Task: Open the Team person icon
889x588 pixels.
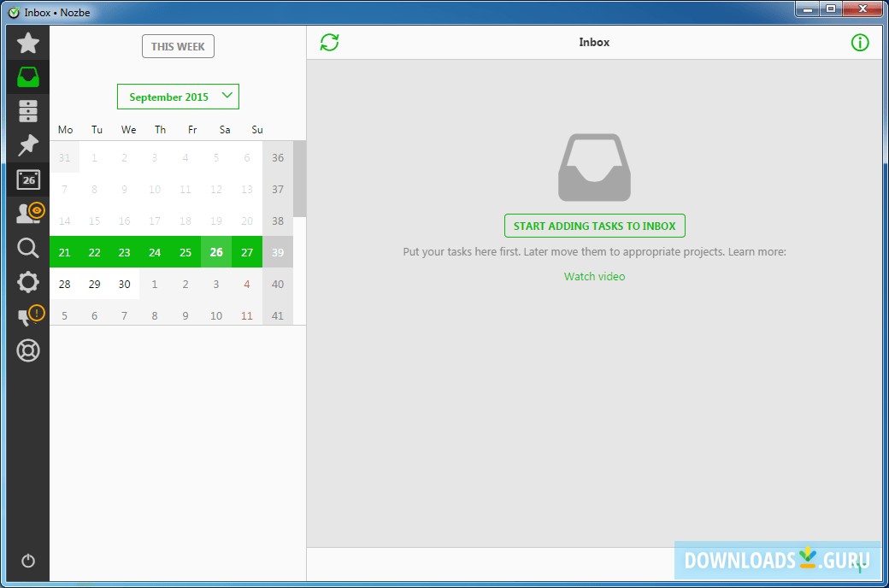Action: [x=29, y=213]
